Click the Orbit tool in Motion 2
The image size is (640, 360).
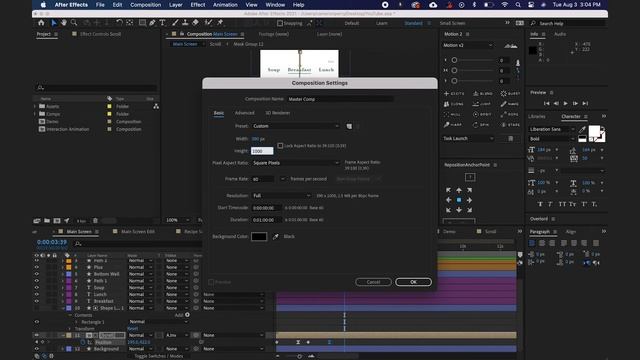tap(482, 114)
